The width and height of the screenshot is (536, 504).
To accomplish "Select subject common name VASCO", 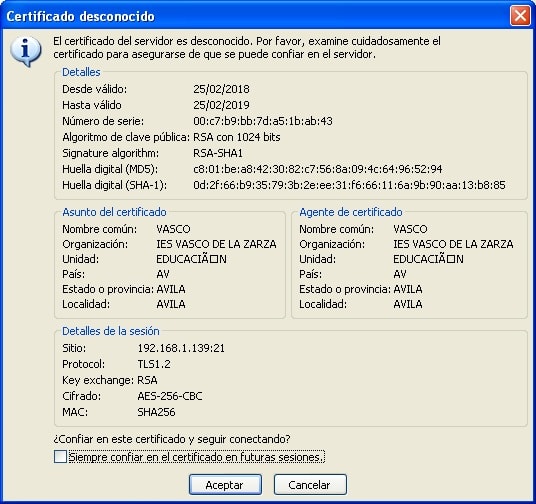I will (173, 229).
